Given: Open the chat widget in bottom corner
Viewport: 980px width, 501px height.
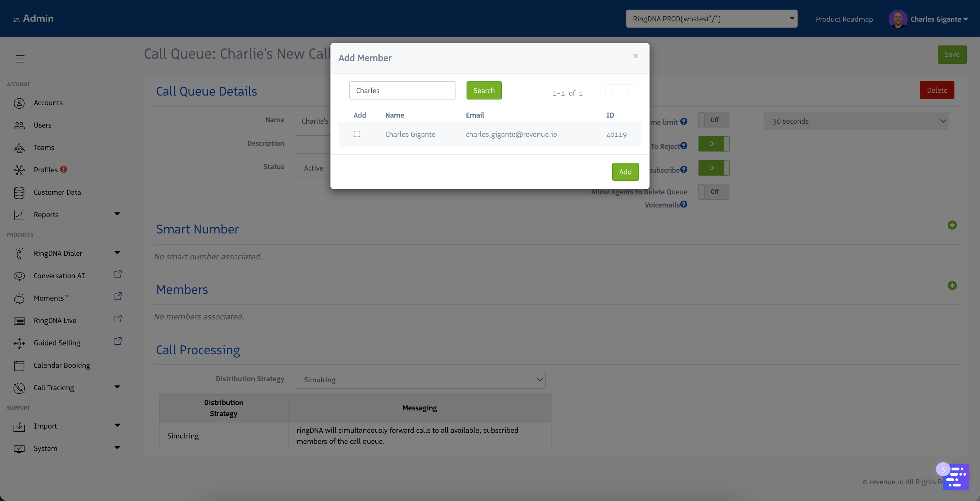Looking at the screenshot, I should (957, 478).
